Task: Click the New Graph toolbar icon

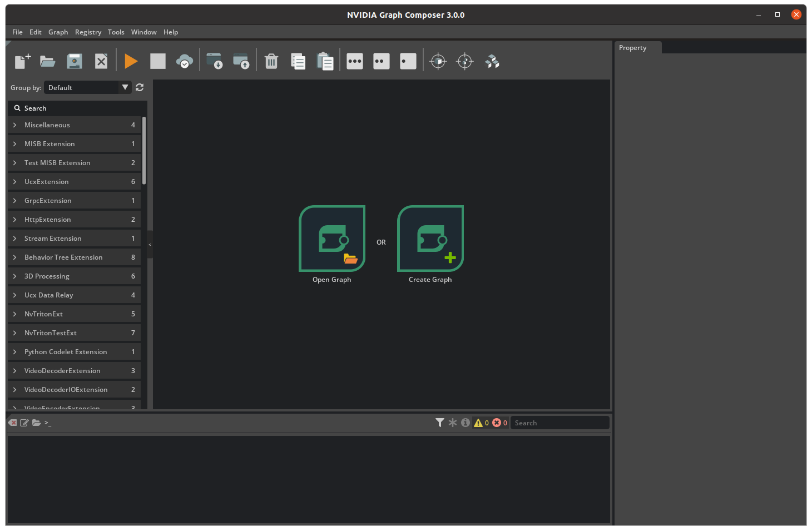Action: [22, 61]
